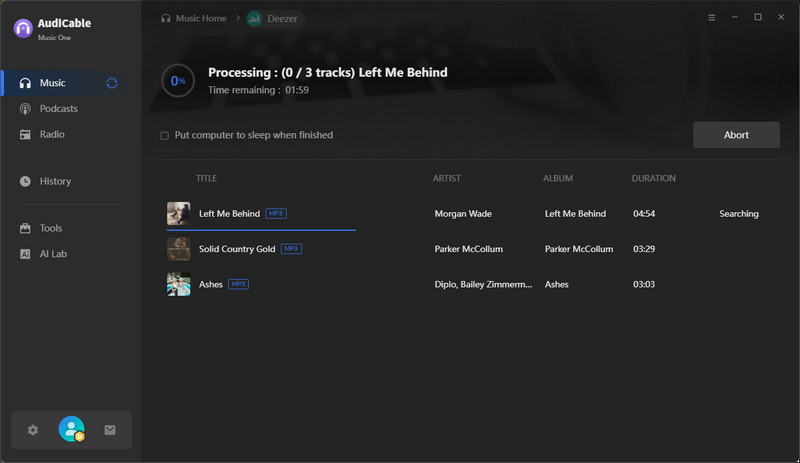800x463 pixels.
Task: Click the Searching status text
Action: (x=739, y=213)
